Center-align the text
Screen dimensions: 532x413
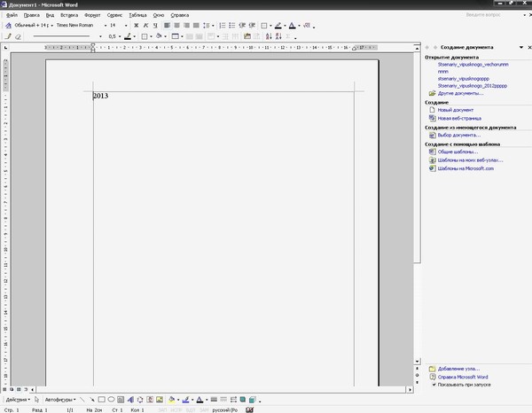click(176, 26)
